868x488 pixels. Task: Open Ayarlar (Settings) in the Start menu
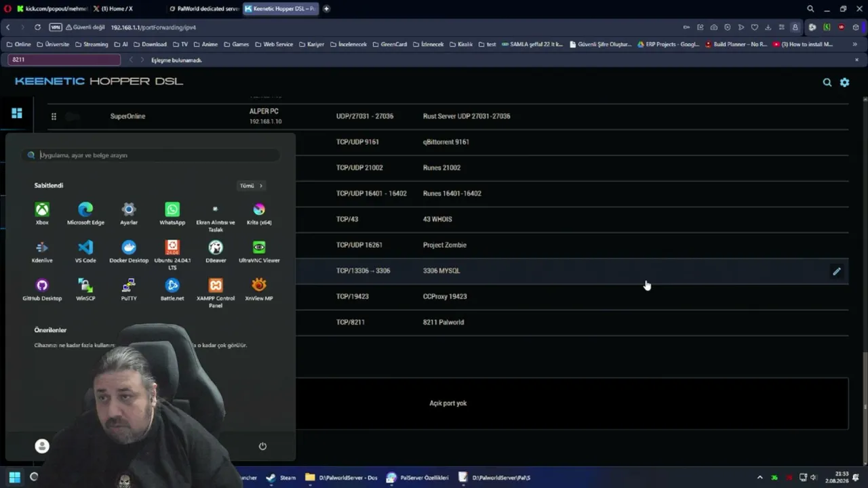(x=129, y=213)
